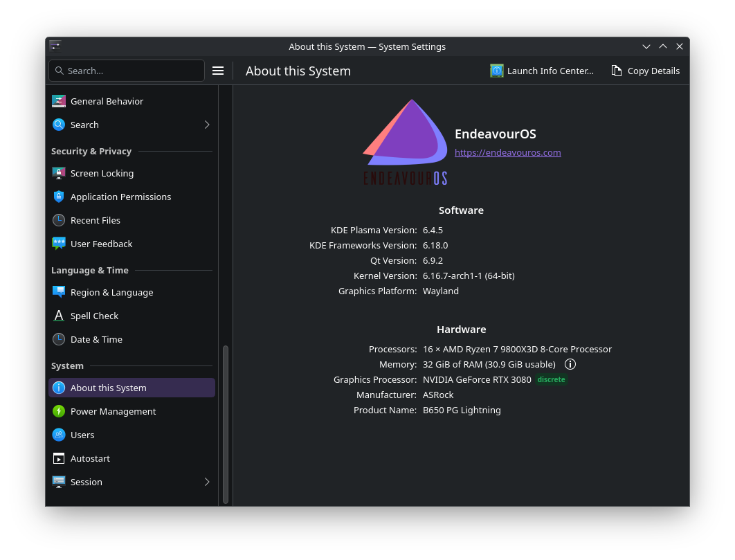Image resolution: width=735 pixels, height=560 pixels.
Task: Click the Users blue icon
Action: 59,435
